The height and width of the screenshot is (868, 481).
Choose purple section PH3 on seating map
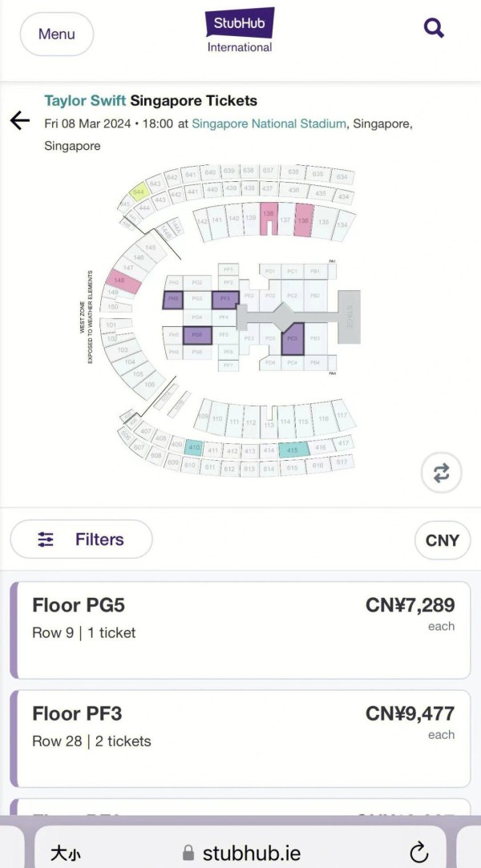pos(173,300)
